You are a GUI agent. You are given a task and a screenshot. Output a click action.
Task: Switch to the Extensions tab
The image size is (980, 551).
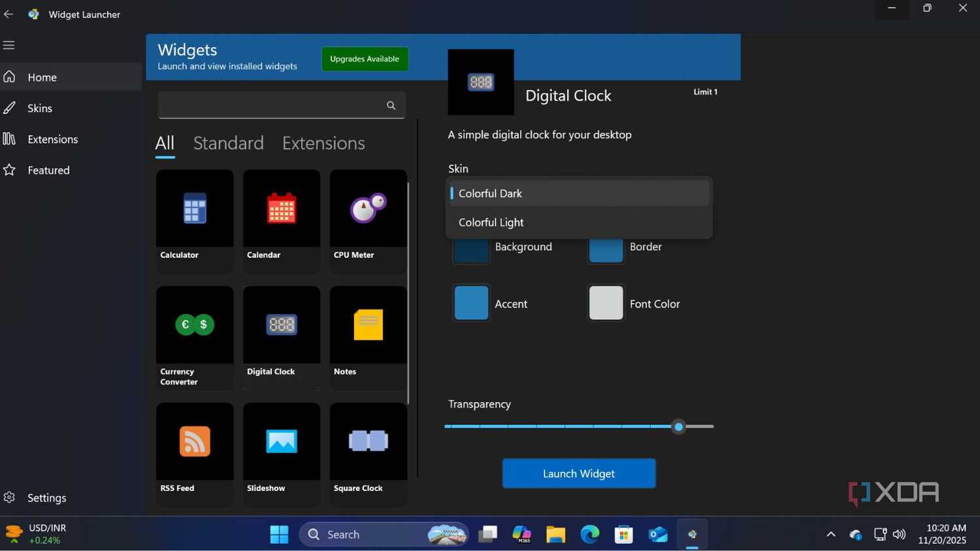(323, 143)
